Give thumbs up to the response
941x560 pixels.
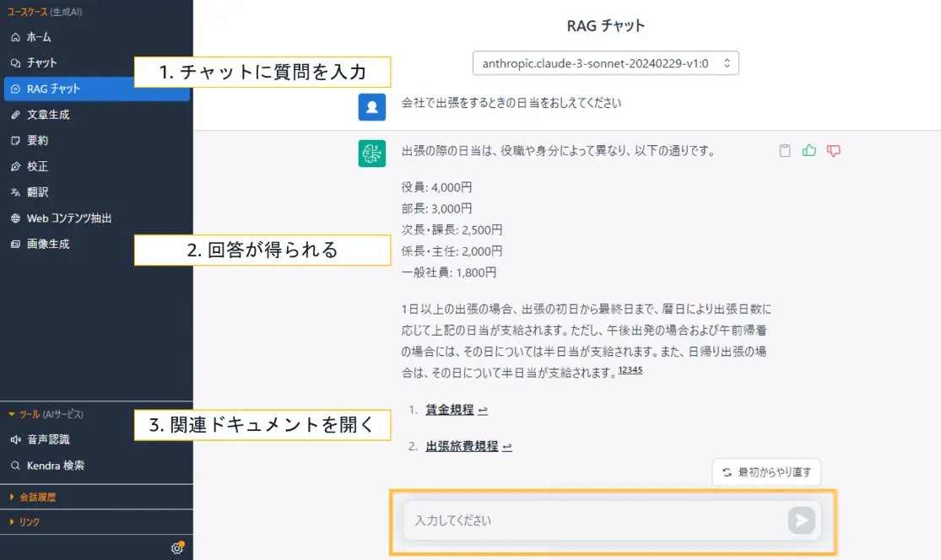[809, 149]
